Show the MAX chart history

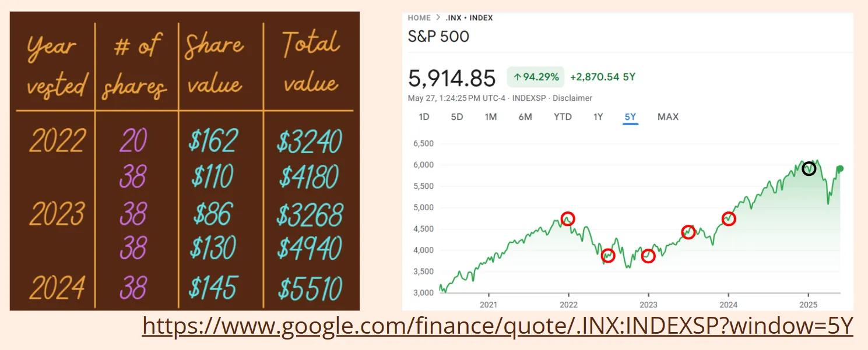667,116
